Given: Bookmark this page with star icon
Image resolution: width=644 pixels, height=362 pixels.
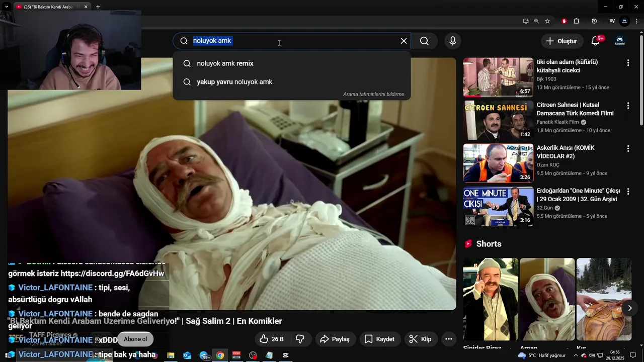Looking at the screenshot, I should [x=547, y=21].
